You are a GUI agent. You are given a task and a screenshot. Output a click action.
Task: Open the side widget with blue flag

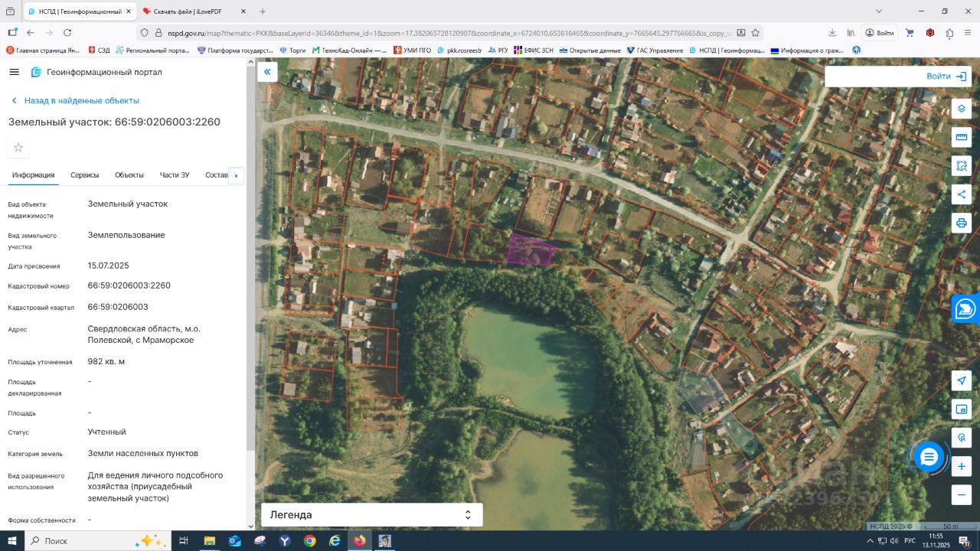tap(966, 309)
